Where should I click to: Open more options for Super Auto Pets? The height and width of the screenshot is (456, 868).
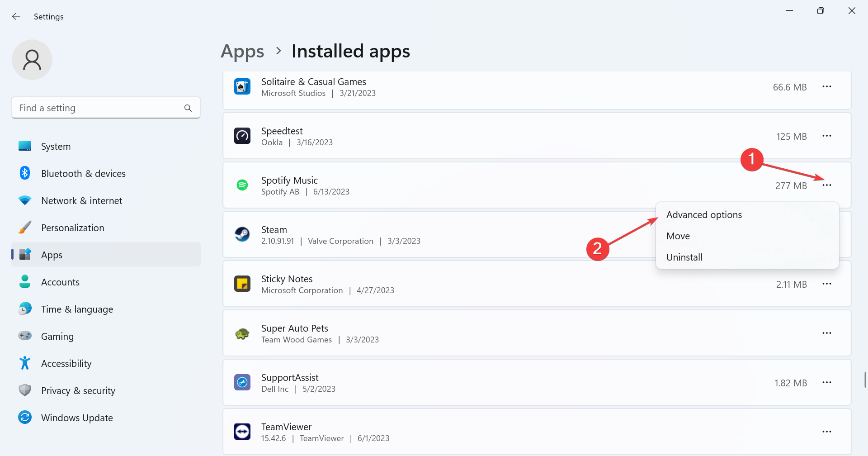click(827, 333)
